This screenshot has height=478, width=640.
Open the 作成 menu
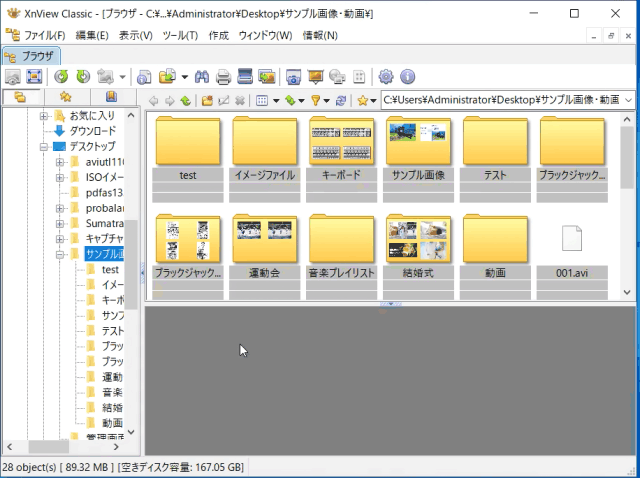point(218,36)
